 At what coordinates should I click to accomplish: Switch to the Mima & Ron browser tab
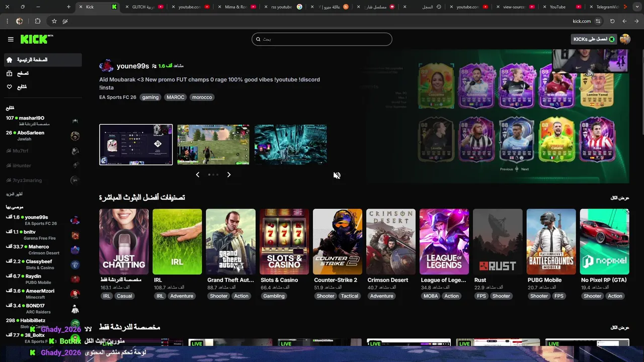236,7
